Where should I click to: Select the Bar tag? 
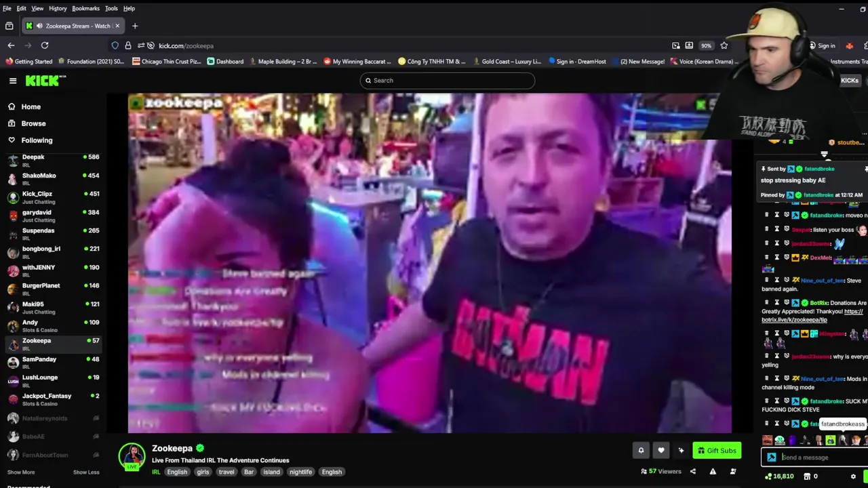point(249,472)
